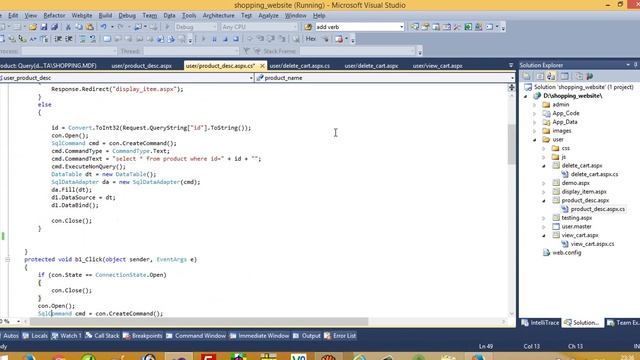This screenshot has height=360, width=640.
Task: Switch to the user/product_desc.aspx tab
Action: pyautogui.click(x=141, y=65)
